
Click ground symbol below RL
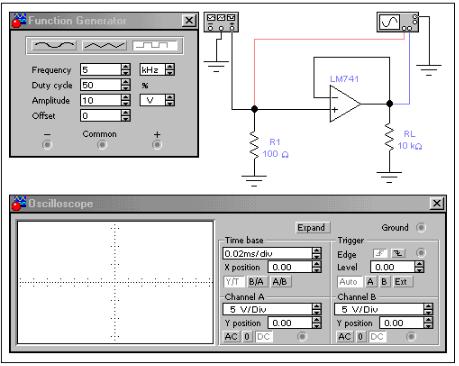pyautogui.click(x=389, y=177)
